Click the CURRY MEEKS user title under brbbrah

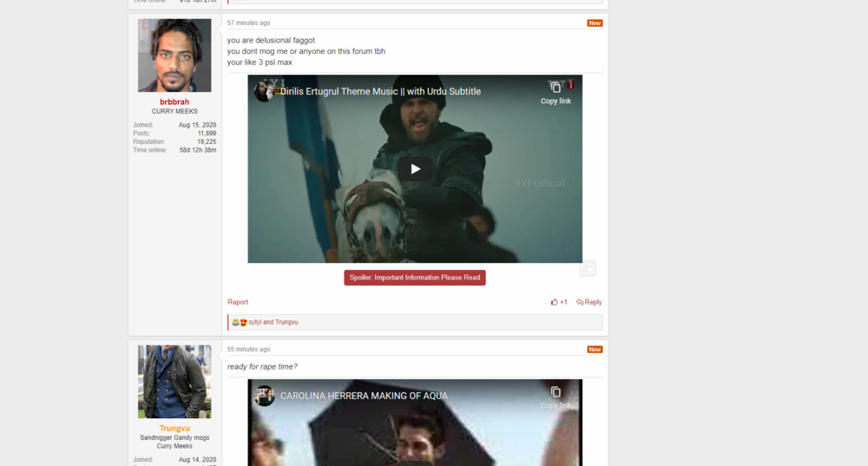point(174,111)
